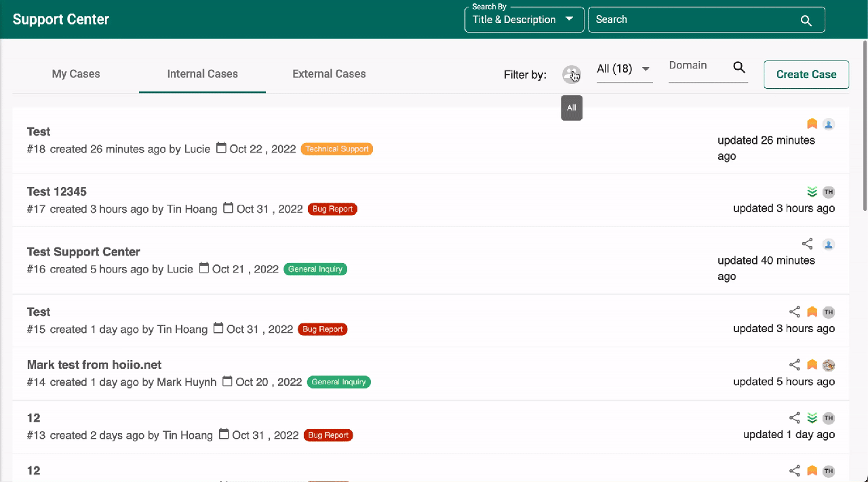Click the Bug Report tag on case #17

coord(332,209)
